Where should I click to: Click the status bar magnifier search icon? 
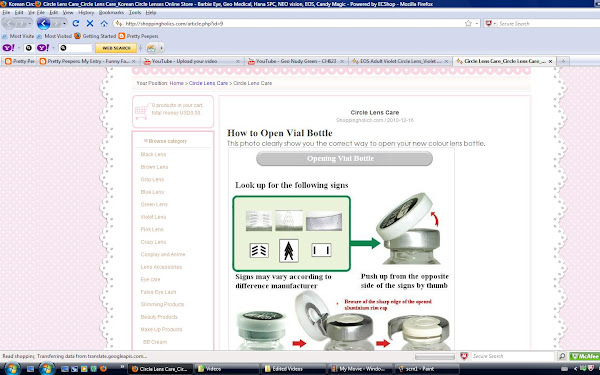point(562,356)
